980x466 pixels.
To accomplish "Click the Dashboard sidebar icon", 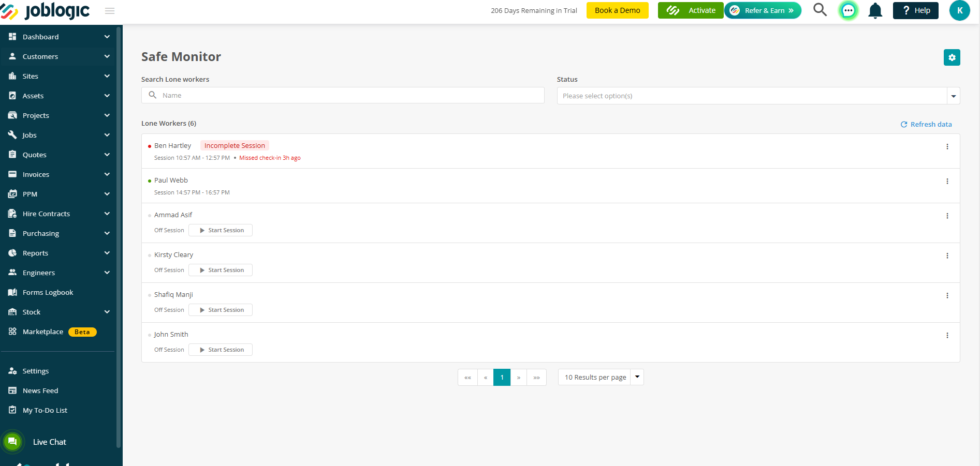I will (x=12, y=37).
